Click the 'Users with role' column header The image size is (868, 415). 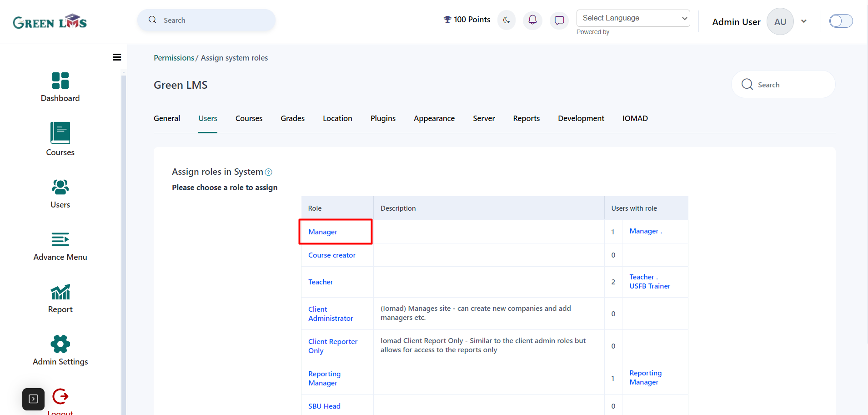point(634,208)
